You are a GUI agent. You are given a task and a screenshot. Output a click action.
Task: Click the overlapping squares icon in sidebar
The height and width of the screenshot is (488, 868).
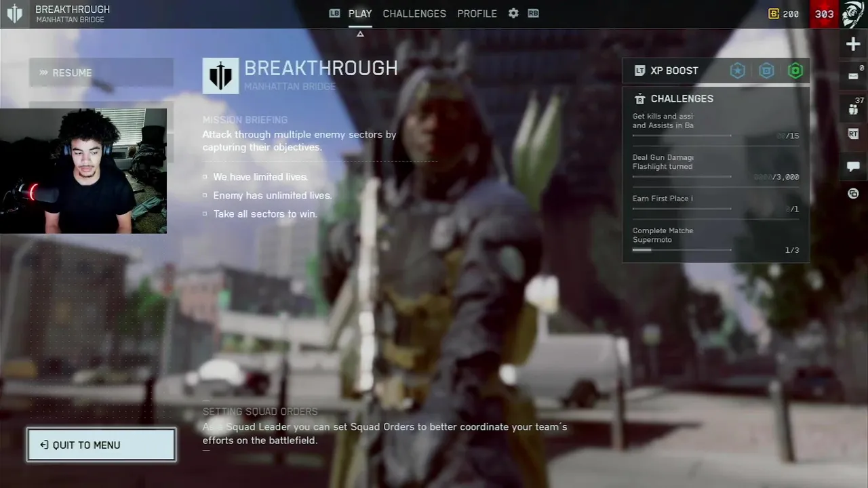853,194
